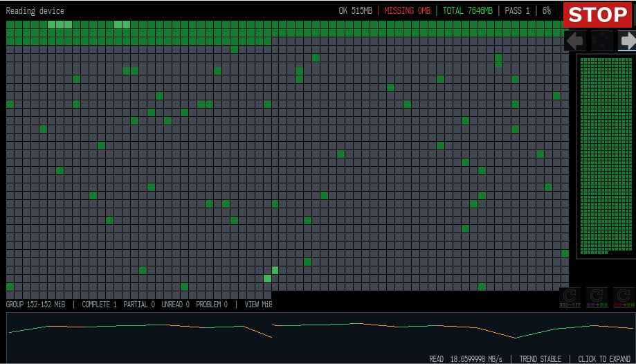The height and width of the screenshot is (364, 636).
Task: Click the "PARTIAL 0" status entry
Action: 139,304
